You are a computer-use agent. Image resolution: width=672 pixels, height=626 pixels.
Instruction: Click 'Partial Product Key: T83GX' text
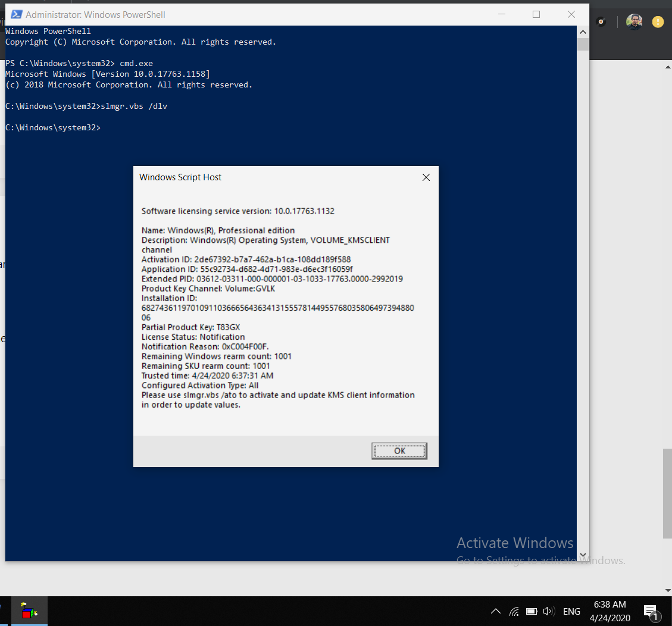(x=190, y=327)
